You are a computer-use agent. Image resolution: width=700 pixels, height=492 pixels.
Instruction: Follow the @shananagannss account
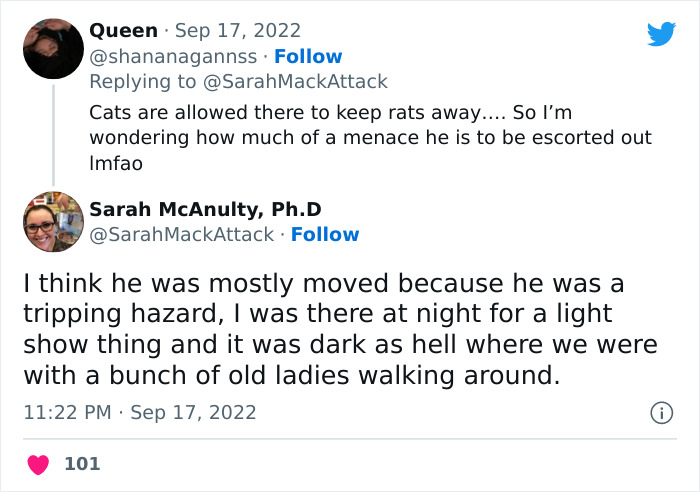pyautogui.click(x=308, y=57)
